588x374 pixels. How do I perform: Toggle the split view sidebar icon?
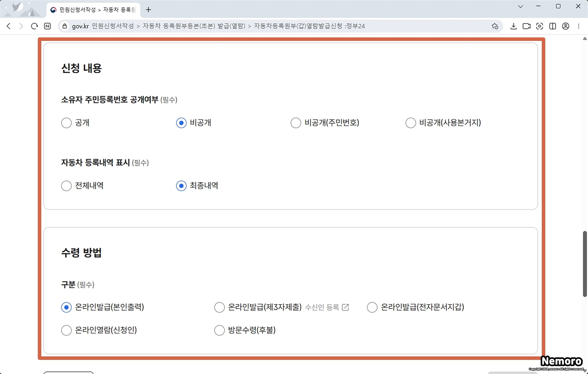[552, 26]
